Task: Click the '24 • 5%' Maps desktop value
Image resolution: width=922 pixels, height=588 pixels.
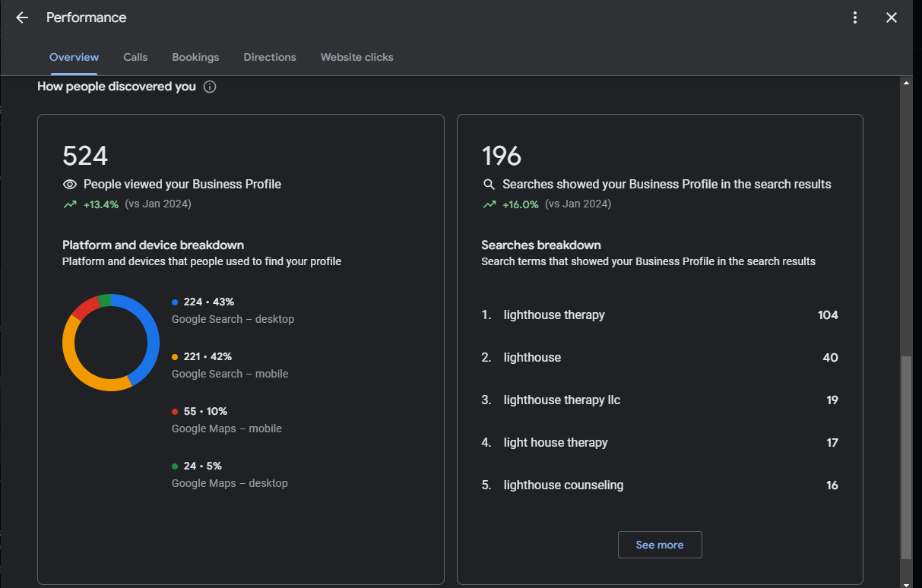Action: pos(203,466)
